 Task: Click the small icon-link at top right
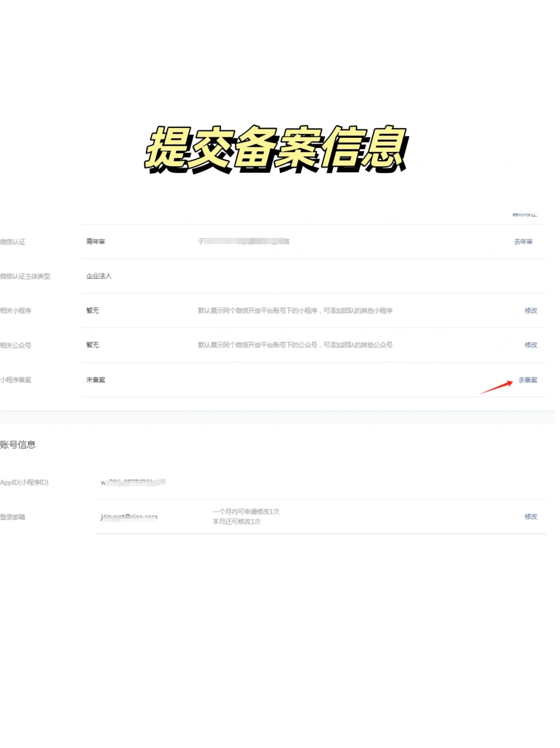(524, 214)
